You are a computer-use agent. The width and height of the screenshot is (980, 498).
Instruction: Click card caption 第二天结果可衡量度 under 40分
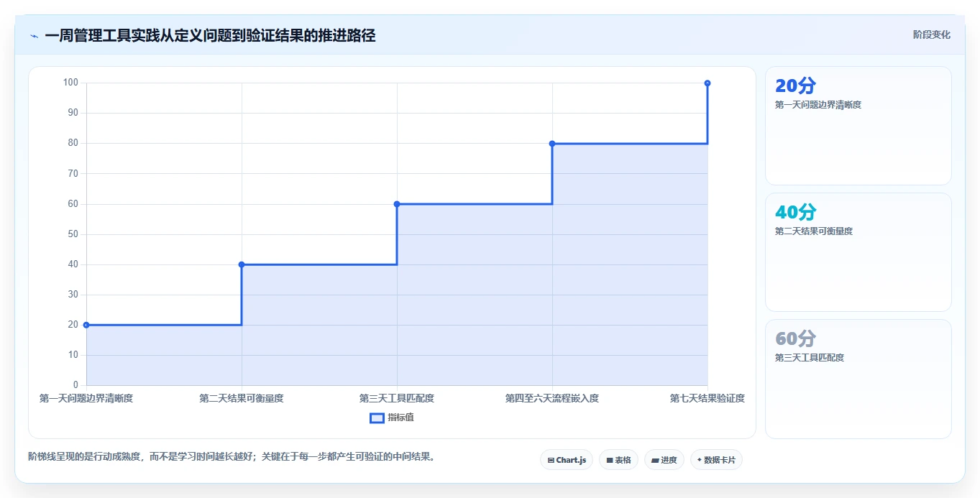pos(814,231)
